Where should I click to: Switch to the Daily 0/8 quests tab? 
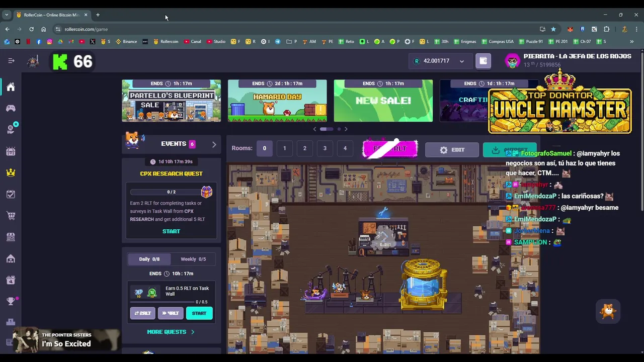[149, 259]
